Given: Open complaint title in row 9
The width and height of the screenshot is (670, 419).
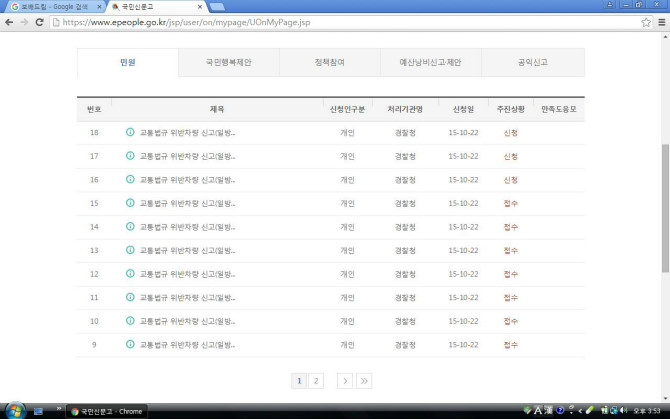Looking at the screenshot, I should [187, 345].
